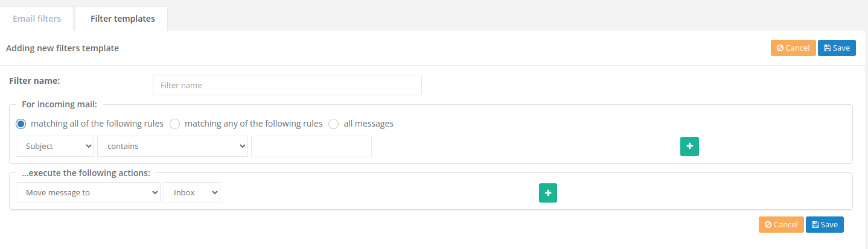Click the green plus icon to add a rule

(x=689, y=147)
